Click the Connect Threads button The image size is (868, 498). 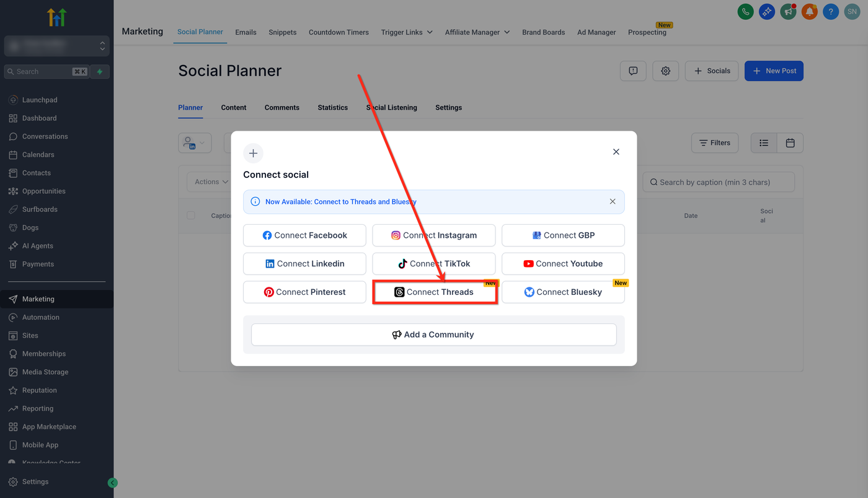434,292
